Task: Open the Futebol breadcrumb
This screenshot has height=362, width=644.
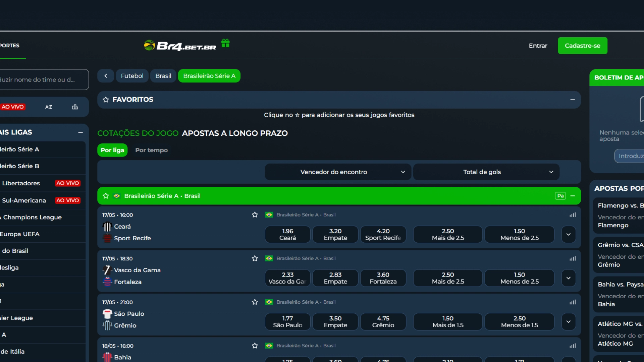Action: (x=132, y=76)
